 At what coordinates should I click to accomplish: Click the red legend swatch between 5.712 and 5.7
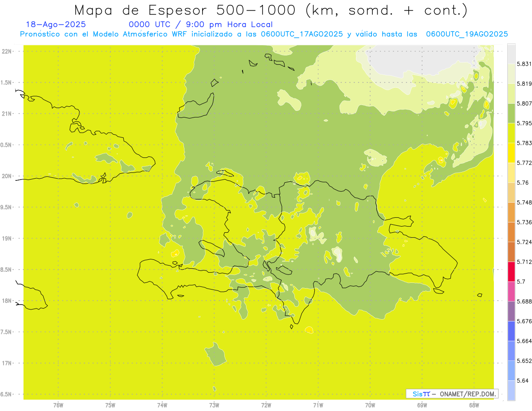pyautogui.click(x=511, y=271)
